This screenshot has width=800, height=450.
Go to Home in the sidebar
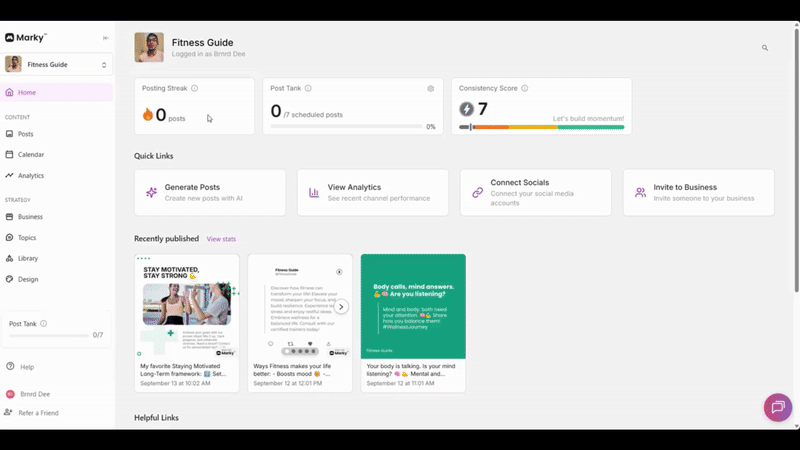[56, 92]
